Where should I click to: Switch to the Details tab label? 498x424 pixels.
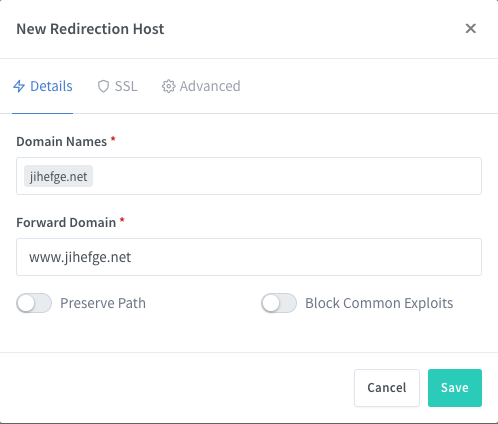51,86
